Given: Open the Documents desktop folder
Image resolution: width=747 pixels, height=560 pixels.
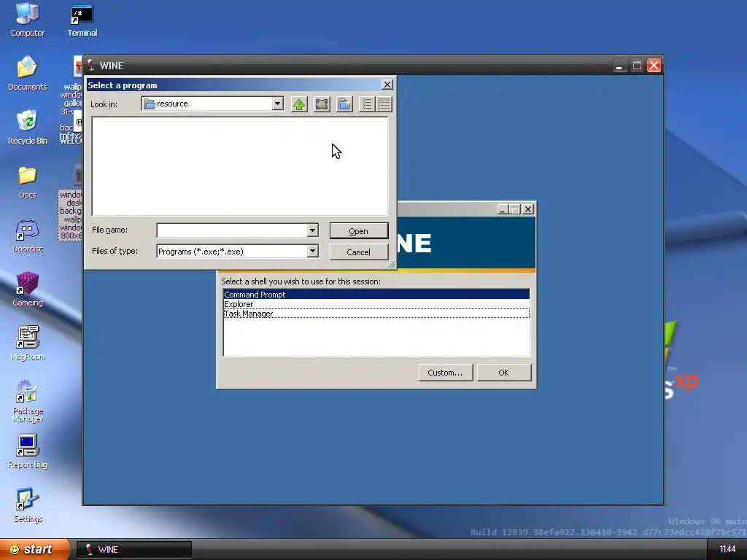Looking at the screenshot, I should pos(27,74).
